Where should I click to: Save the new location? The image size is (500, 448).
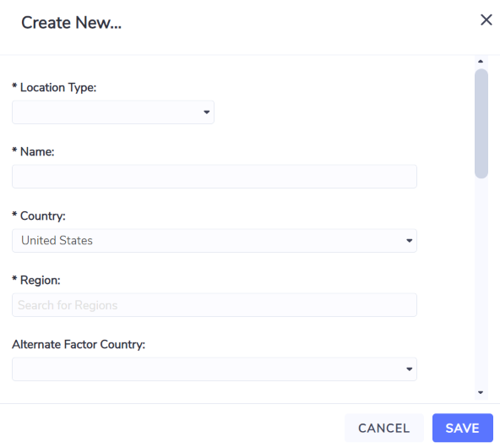(x=462, y=428)
